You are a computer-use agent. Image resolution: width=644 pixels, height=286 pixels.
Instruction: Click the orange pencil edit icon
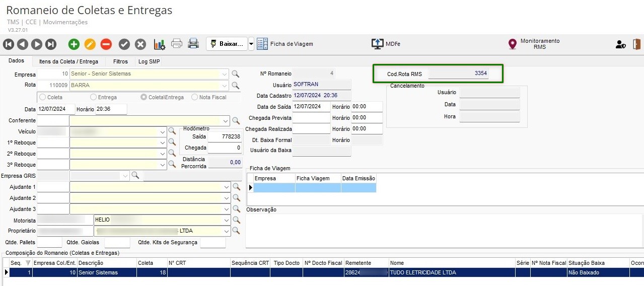(x=90, y=44)
